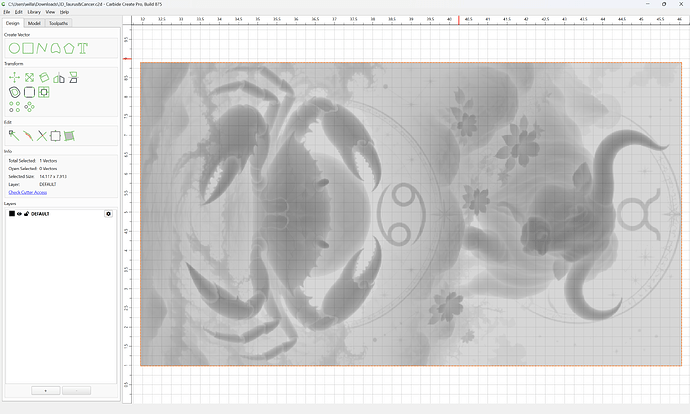
Task: Remove layer with minus button
Action: pyautogui.click(x=77, y=391)
